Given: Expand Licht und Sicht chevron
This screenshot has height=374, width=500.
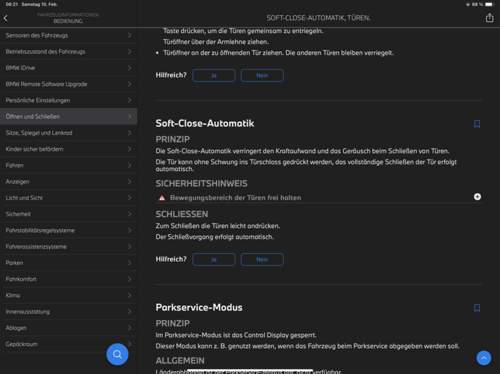Looking at the screenshot, I should (x=130, y=198).
